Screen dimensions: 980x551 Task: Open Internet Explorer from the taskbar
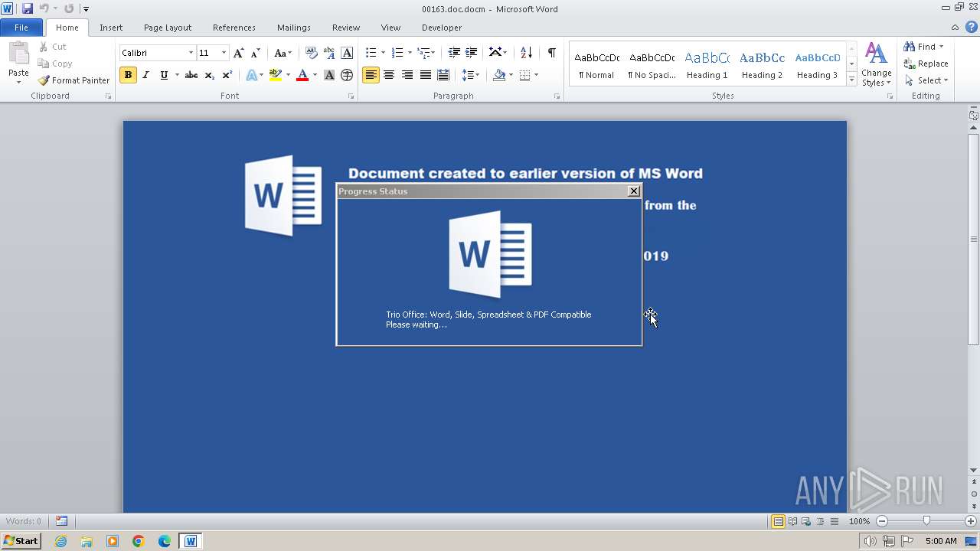(x=60, y=541)
